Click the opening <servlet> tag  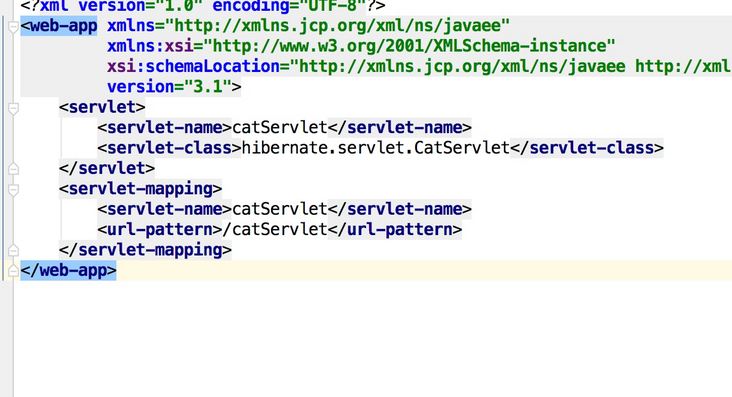pyautogui.click(x=102, y=107)
